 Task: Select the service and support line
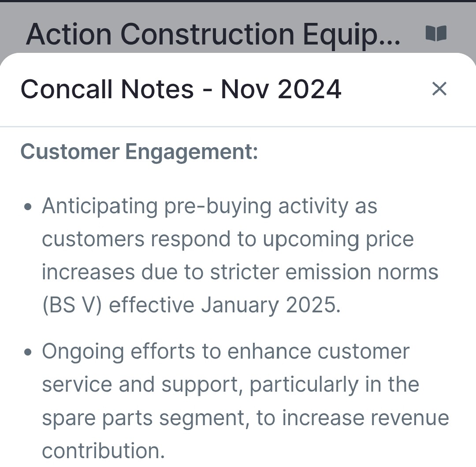tap(231, 385)
